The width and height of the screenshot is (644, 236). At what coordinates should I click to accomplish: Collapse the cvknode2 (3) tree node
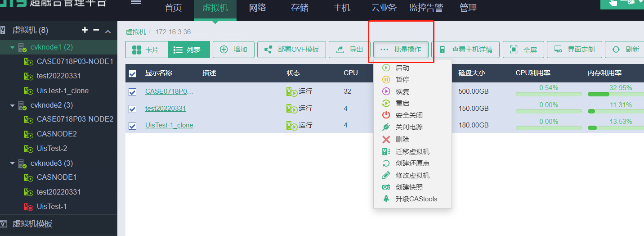coord(13,105)
